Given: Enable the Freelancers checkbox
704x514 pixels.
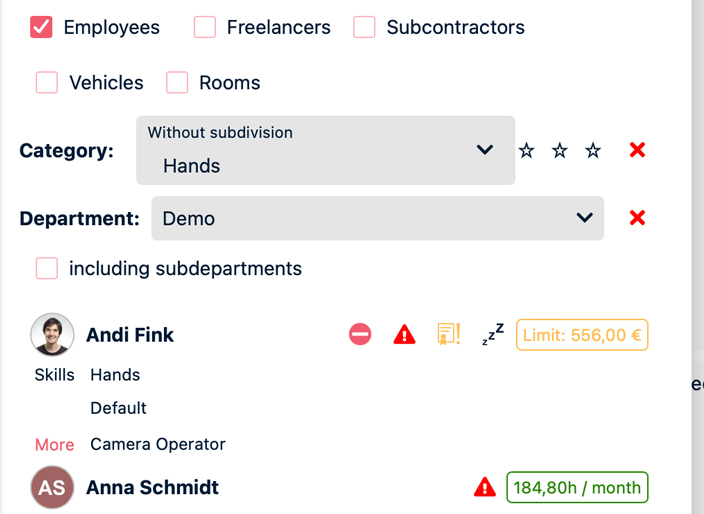Looking at the screenshot, I should (x=205, y=27).
